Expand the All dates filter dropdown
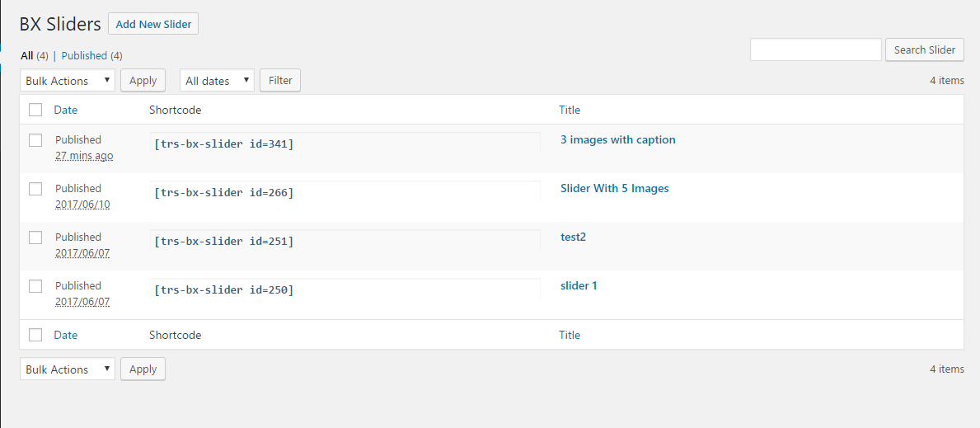Screen dimensions: 980x428 (217, 81)
